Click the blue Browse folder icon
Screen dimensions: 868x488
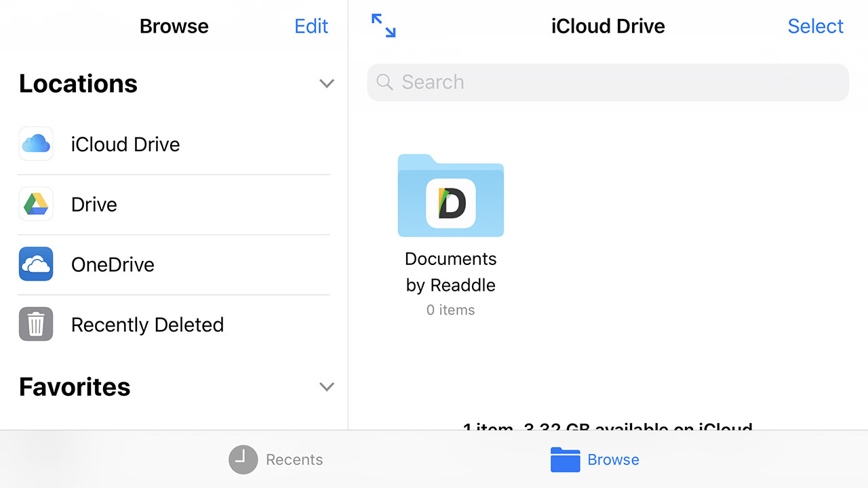tap(565, 460)
